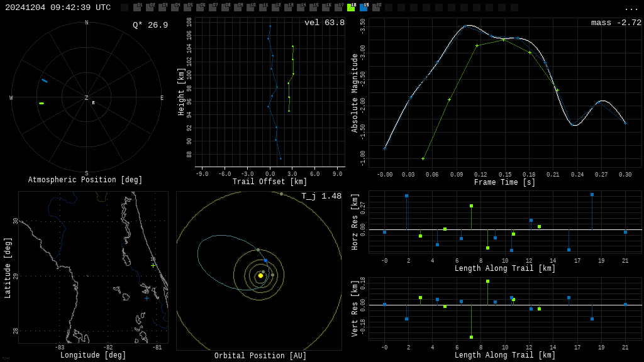Open the three-dots menu at top right
This screenshot has width=644, height=362.
[x=631, y=9]
